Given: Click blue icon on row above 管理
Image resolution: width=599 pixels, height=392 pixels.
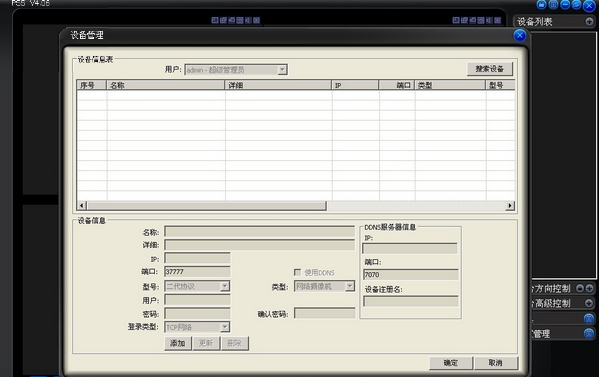Looking at the screenshot, I should (x=589, y=318).
